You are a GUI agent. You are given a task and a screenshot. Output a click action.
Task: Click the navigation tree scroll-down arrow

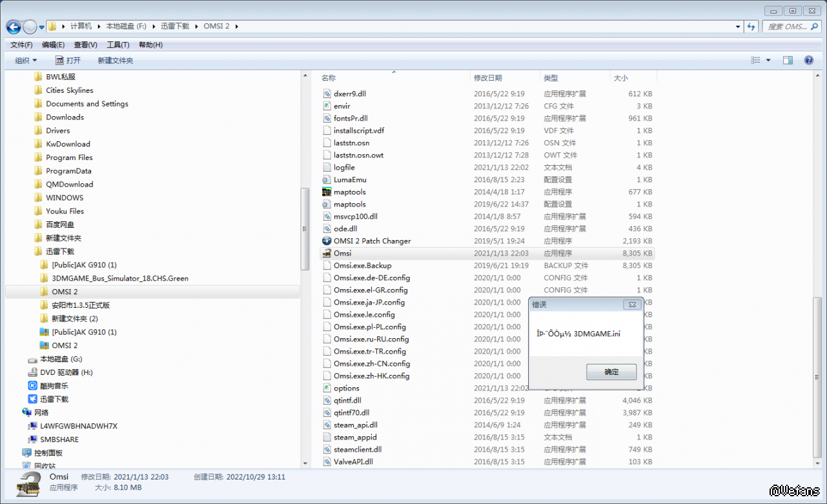click(305, 462)
